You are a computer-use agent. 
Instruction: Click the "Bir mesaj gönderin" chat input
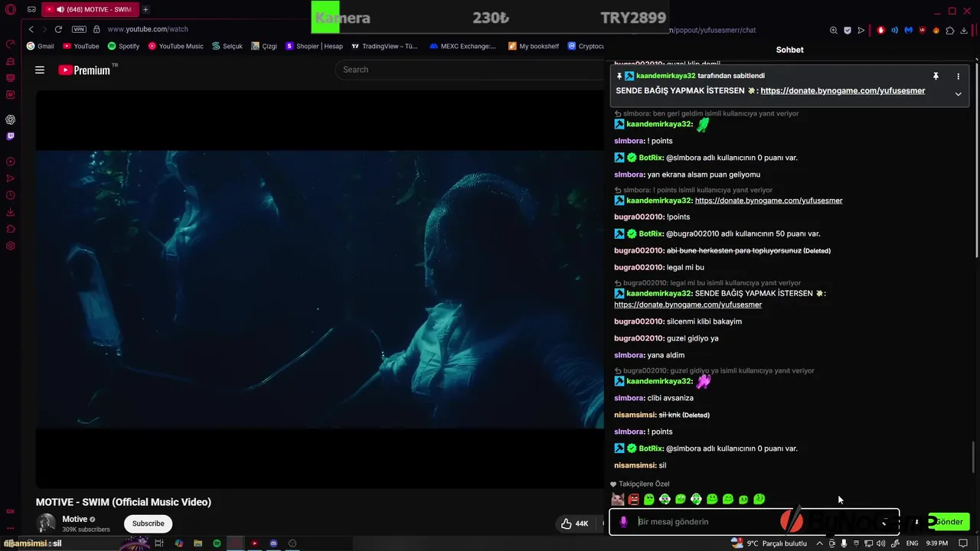point(754,521)
